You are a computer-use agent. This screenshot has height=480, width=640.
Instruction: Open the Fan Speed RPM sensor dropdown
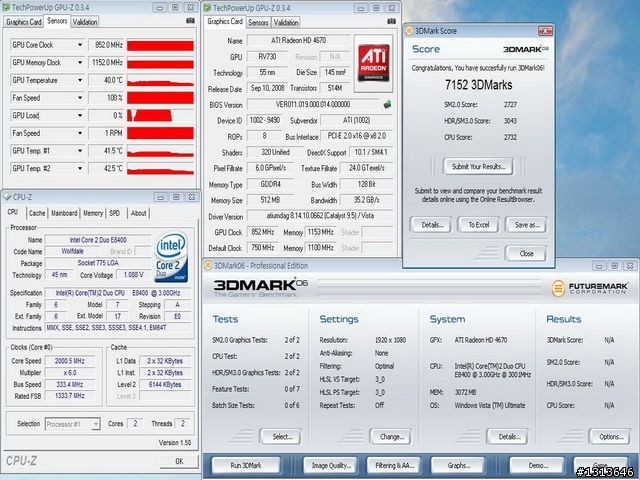(80, 133)
